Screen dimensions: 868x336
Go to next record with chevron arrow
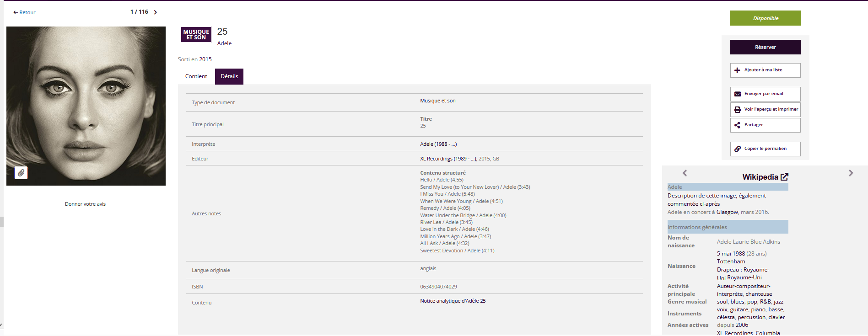156,12
